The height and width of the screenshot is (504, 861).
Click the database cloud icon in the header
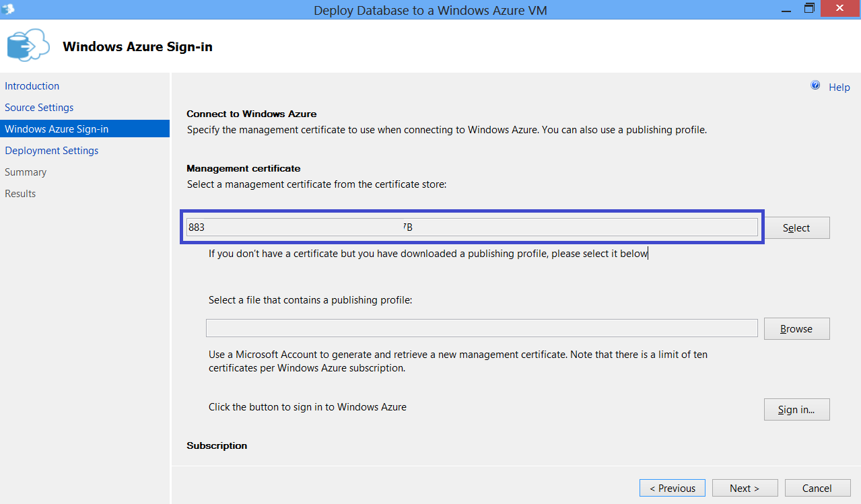(28, 46)
